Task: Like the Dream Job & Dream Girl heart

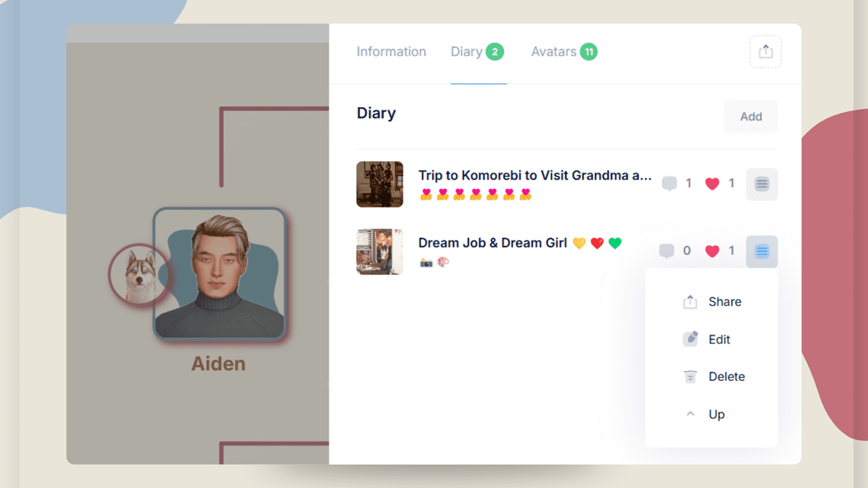Action: 712,251
